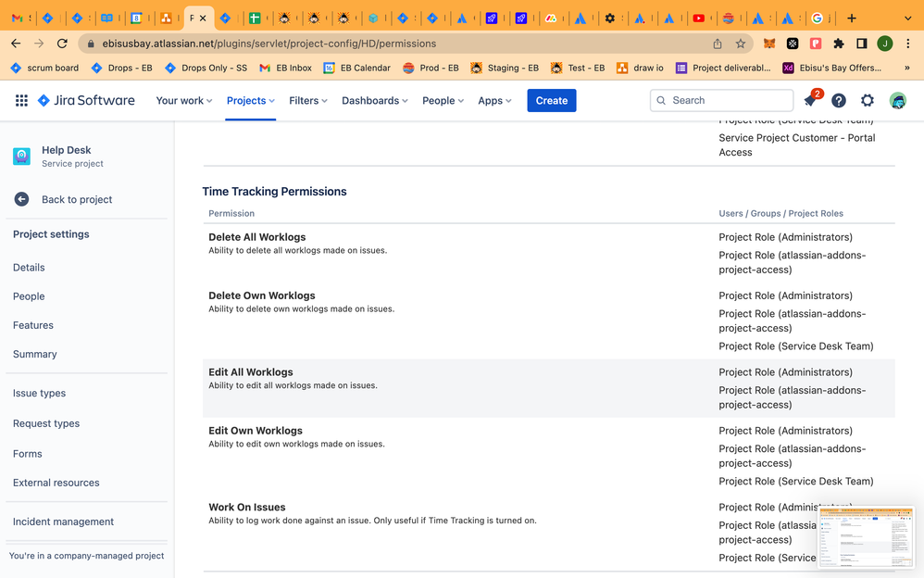Open the notifications bell icon

[x=810, y=101]
